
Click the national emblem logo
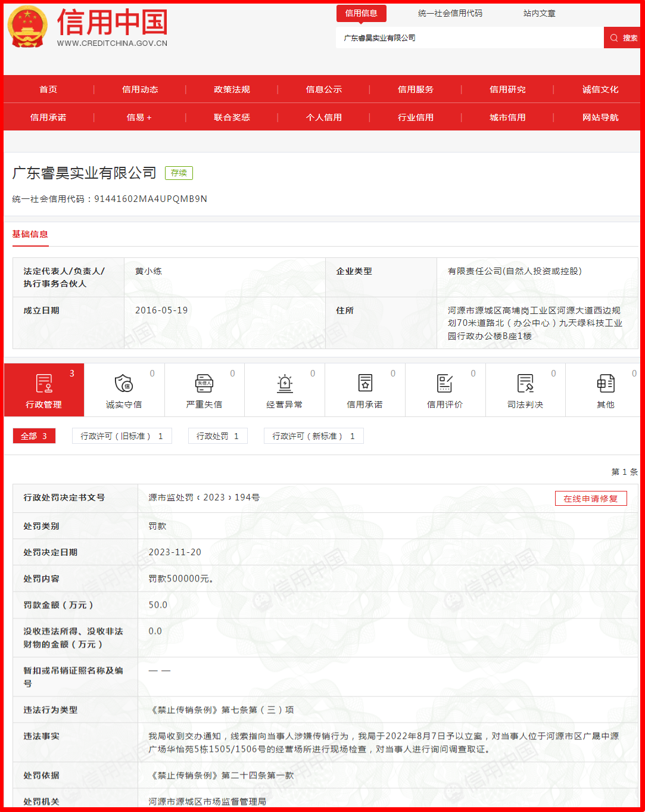tap(27, 27)
